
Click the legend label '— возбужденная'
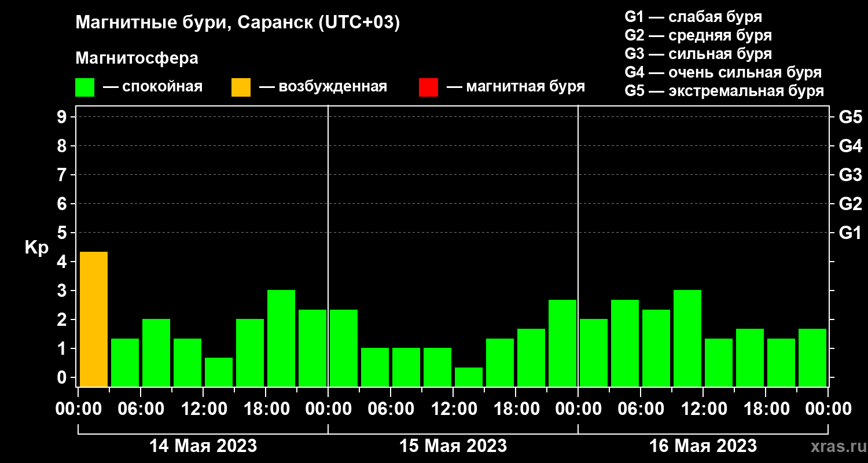click(x=323, y=87)
